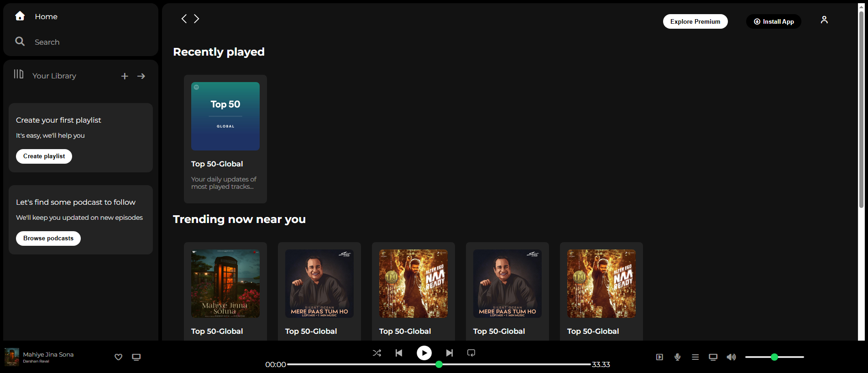Toggle repeat mode
The height and width of the screenshot is (373, 868).
coord(471,353)
